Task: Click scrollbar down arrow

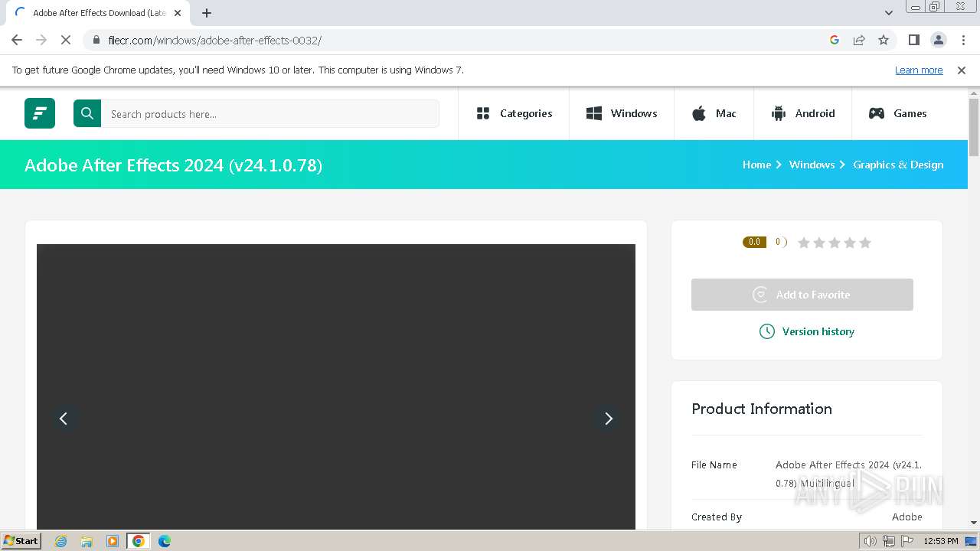Action: [974, 523]
